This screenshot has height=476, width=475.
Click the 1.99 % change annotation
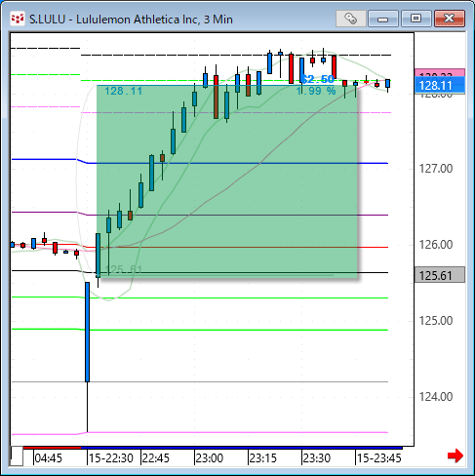(316, 91)
